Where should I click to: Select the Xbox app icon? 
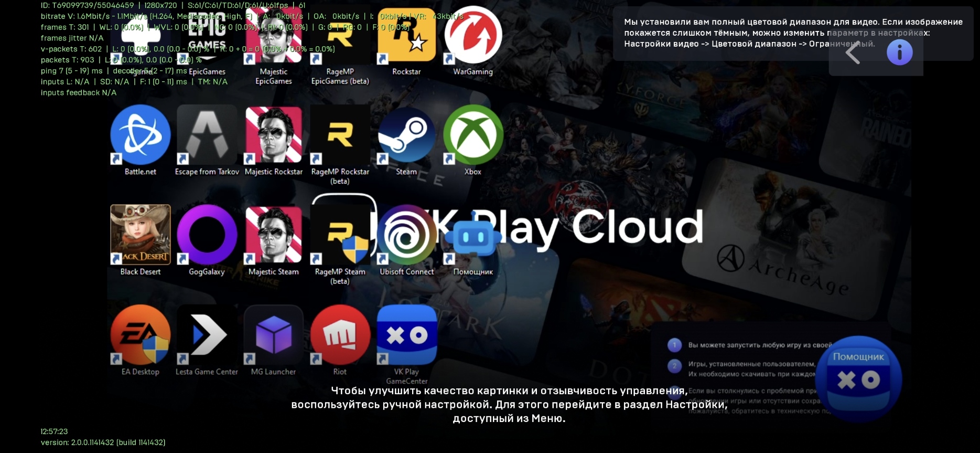pyautogui.click(x=473, y=140)
